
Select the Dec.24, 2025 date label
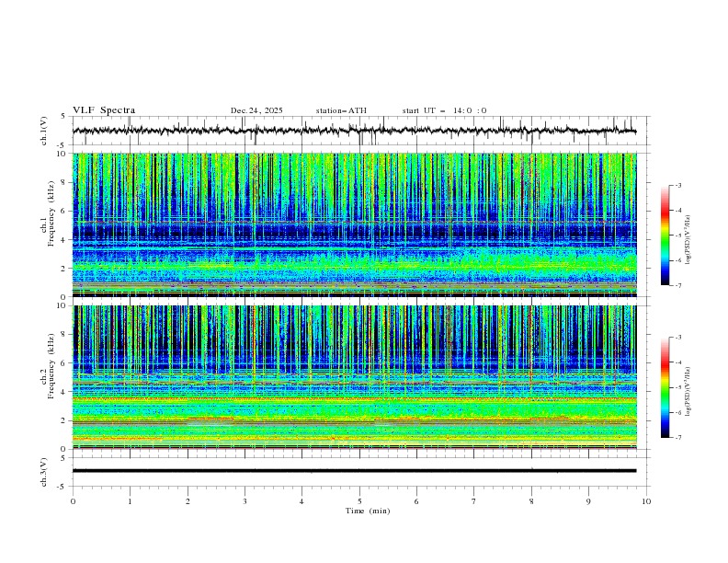tap(256, 110)
